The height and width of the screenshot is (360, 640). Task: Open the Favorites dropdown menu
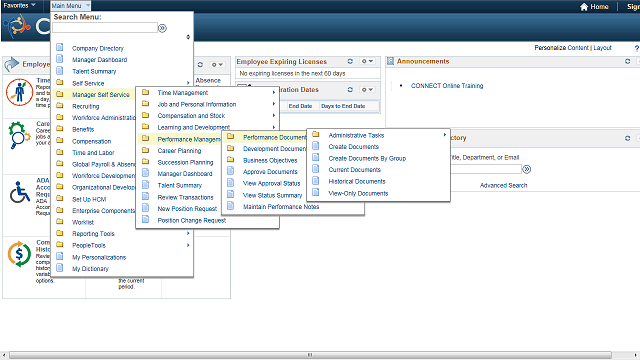click(x=19, y=5)
